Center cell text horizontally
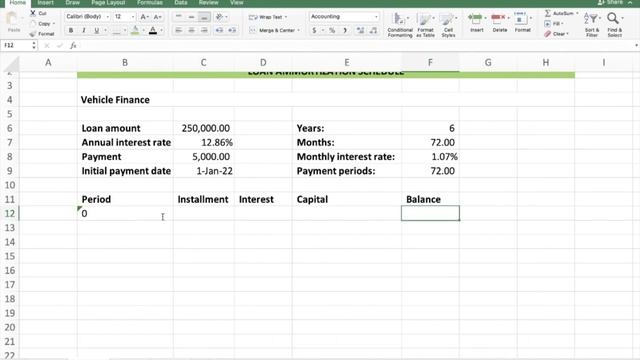Image resolution: width=640 pixels, height=360 pixels. (x=191, y=31)
